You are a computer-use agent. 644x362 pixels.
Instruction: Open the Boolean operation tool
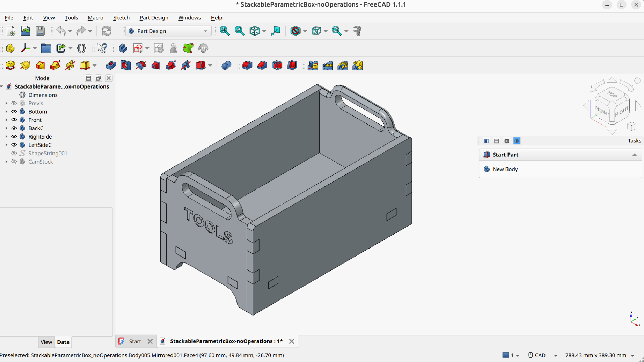click(x=226, y=65)
